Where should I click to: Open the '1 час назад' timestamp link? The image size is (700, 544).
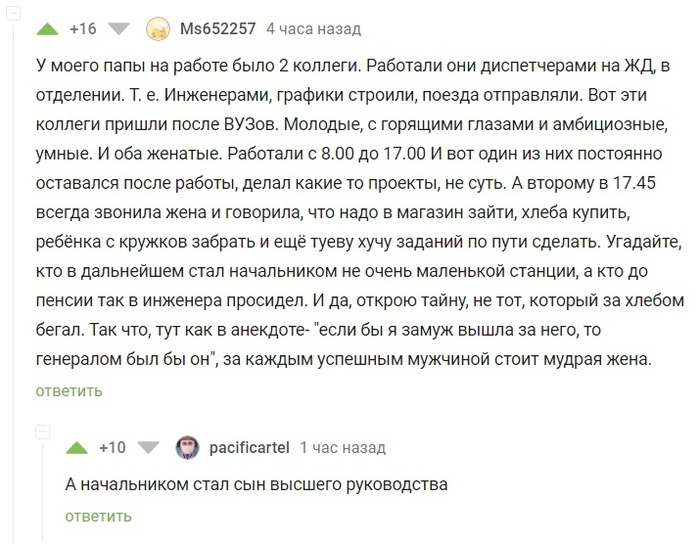[342, 447]
